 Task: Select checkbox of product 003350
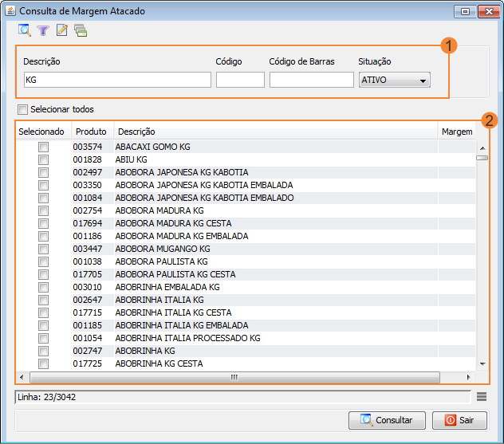click(43, 186)
